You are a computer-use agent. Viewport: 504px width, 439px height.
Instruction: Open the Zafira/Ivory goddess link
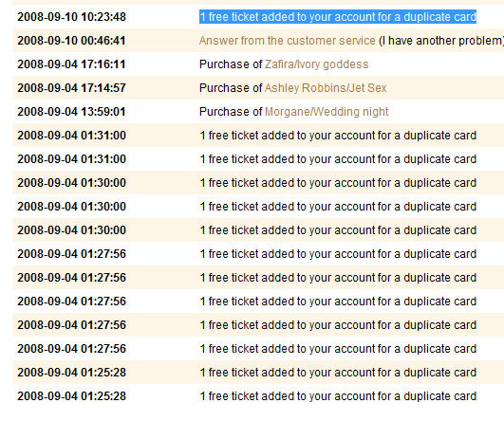pos(316,64)
